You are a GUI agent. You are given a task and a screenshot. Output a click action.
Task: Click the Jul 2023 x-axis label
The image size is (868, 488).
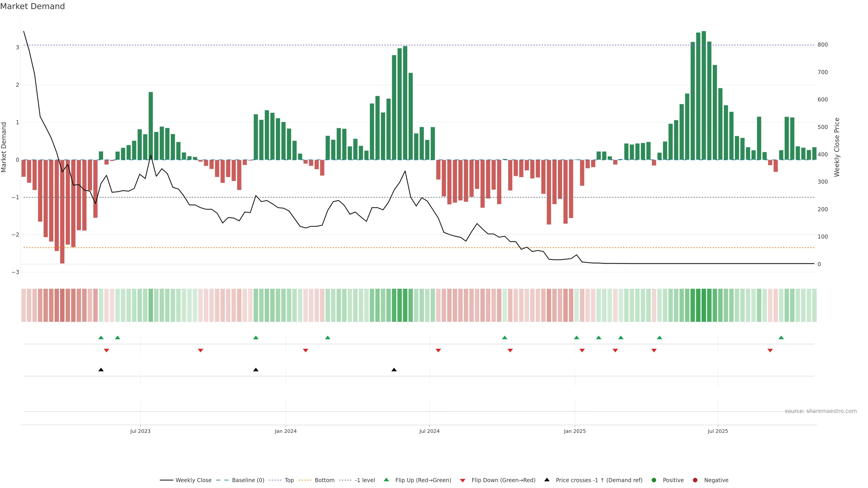point(140,431)
